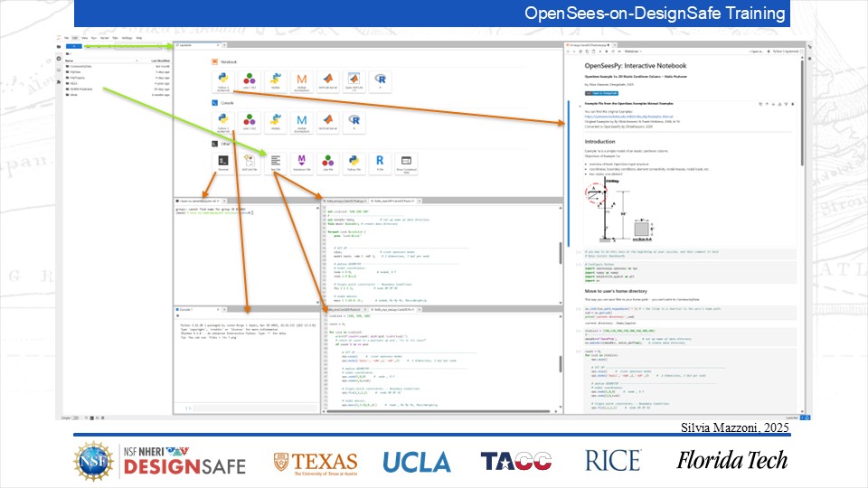The height and width of the screenshot is (488, 868).
Task: Open the Terminal launcher icon
Action: point(222,160)
